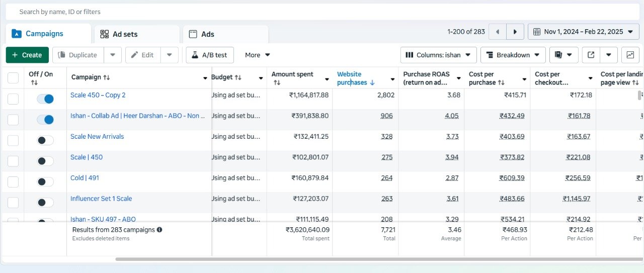644x273 pixels.
Task: Open the charts view icon
Action: point(630,55)
